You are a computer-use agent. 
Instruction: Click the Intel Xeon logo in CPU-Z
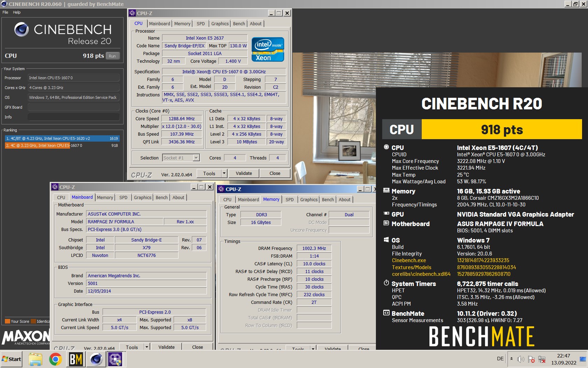[x=268, y=49]
